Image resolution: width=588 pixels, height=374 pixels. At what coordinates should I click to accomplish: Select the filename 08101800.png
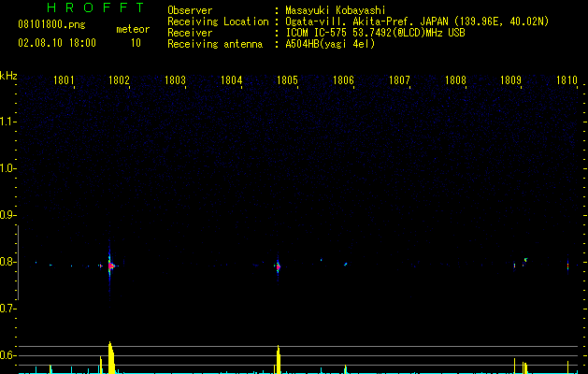pos(51,25)
